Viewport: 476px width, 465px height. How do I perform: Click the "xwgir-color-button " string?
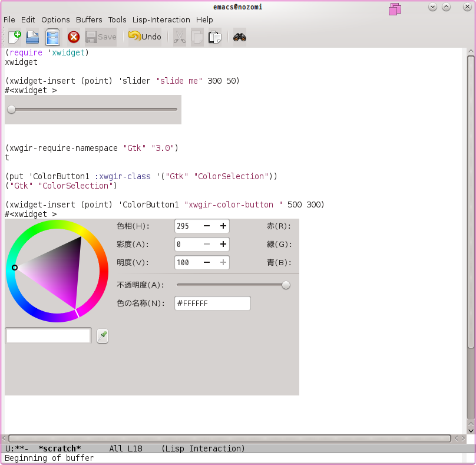233,205
